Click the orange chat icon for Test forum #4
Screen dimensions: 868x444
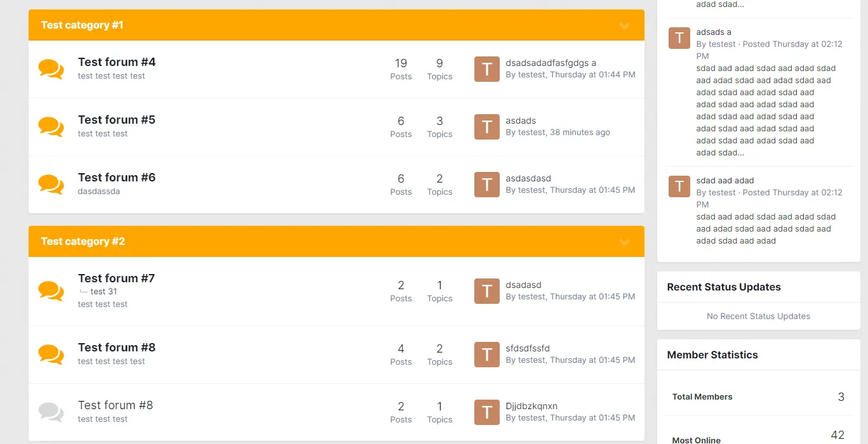[51, 69]
